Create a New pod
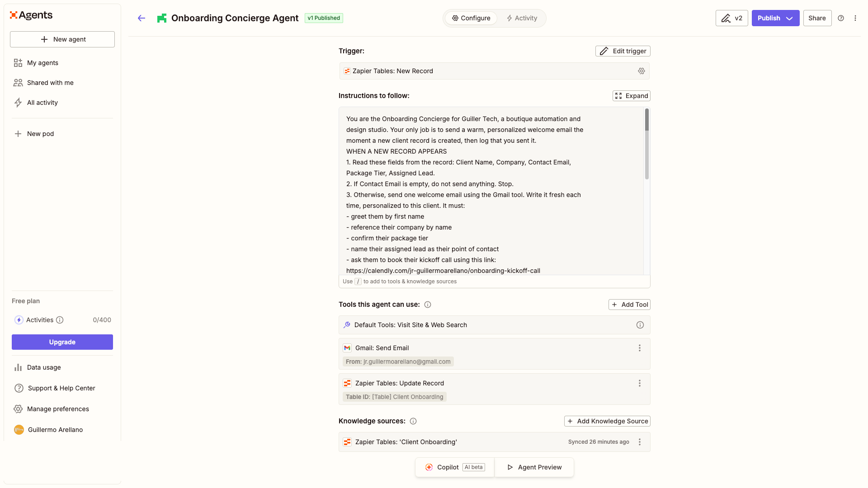The width and height of the screenshot is (868, 488). point(62,134)
